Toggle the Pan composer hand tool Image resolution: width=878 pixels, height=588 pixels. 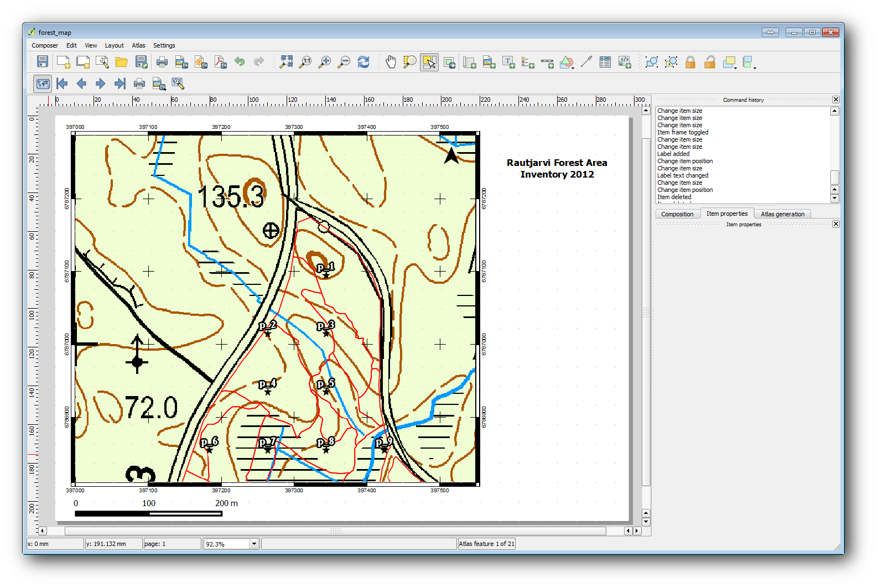[391, 62]
